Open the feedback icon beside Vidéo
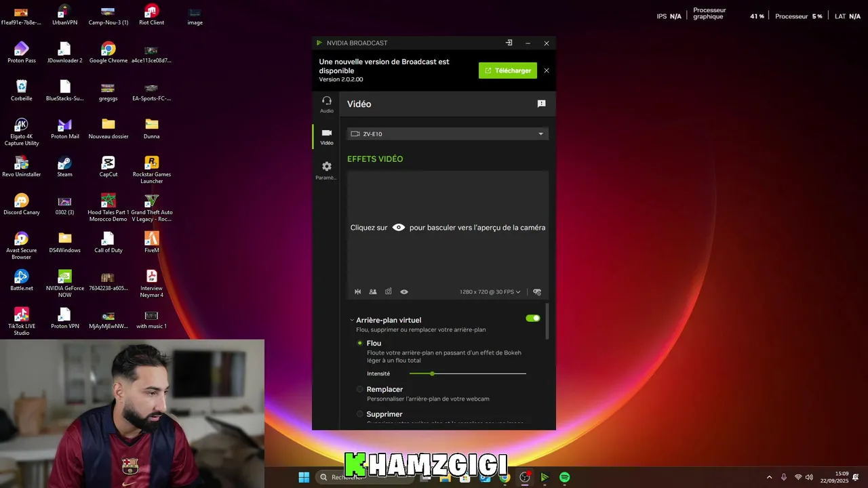Screen dimensions: 868x488 pyautogui.click(x=541, y=104)
